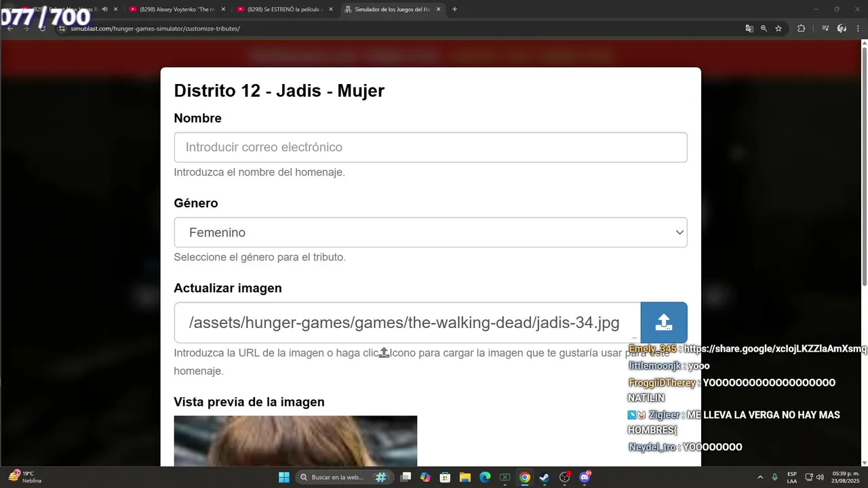
Task: Open File Explorer from the taskbar
Action: point(465,477)
